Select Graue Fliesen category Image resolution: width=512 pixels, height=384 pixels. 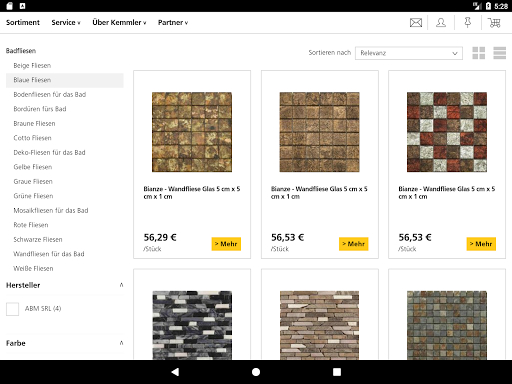tap(33, 182)
